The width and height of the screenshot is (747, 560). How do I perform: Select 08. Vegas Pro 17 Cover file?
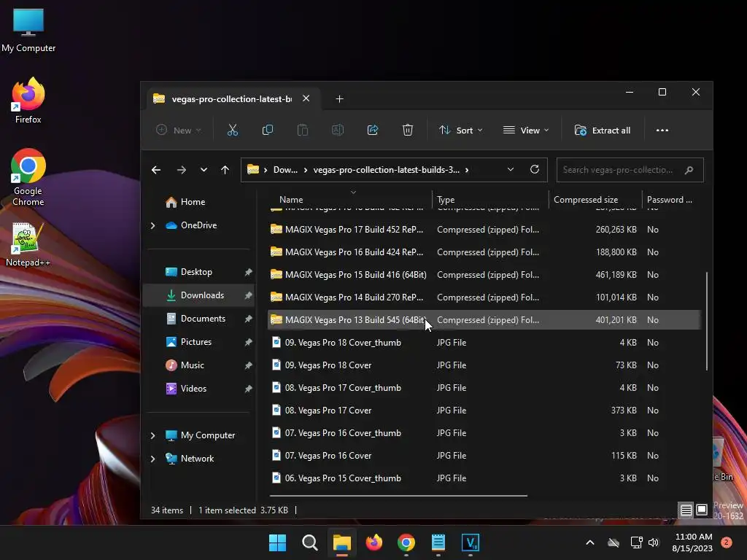coord(484,410)
